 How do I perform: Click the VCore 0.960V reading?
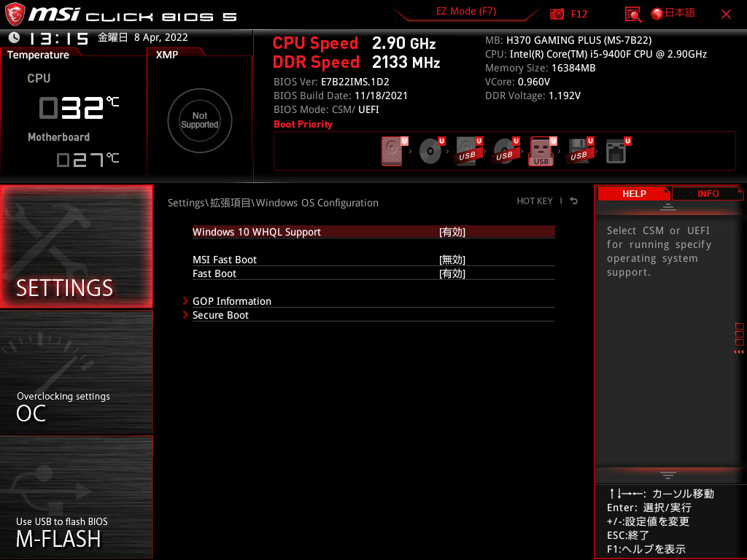click(517, 82)
